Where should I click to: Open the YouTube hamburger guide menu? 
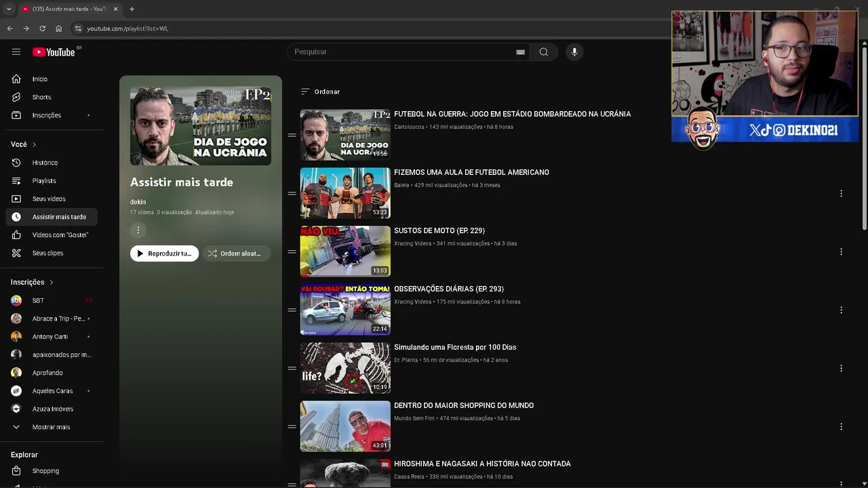tap(16, 52)
